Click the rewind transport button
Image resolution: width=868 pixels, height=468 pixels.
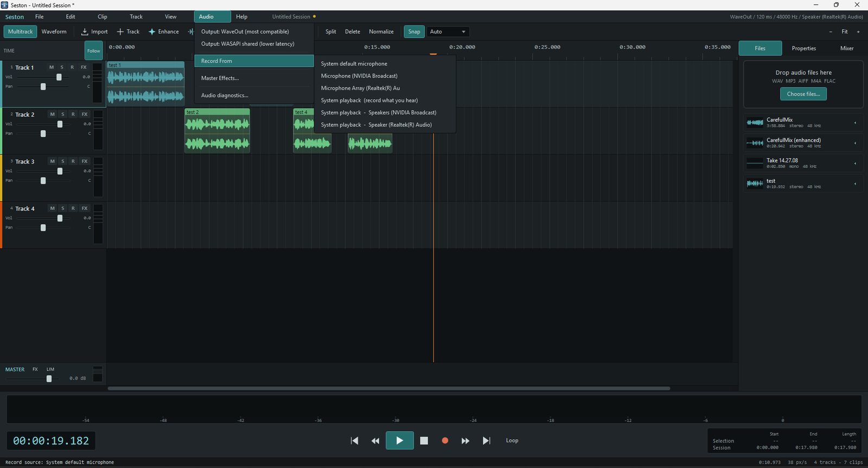375,441
